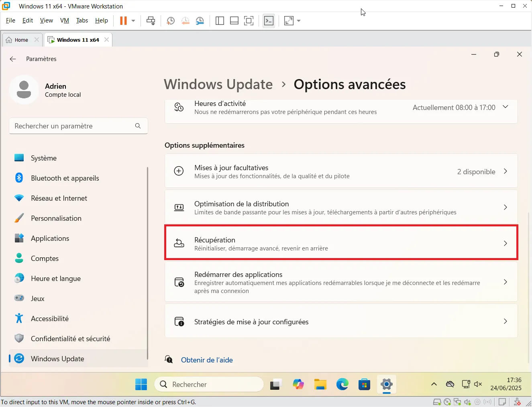Screen dimensions: 532x407
Task: Toggle the console view toolbar button
Action: click(269, 20)
